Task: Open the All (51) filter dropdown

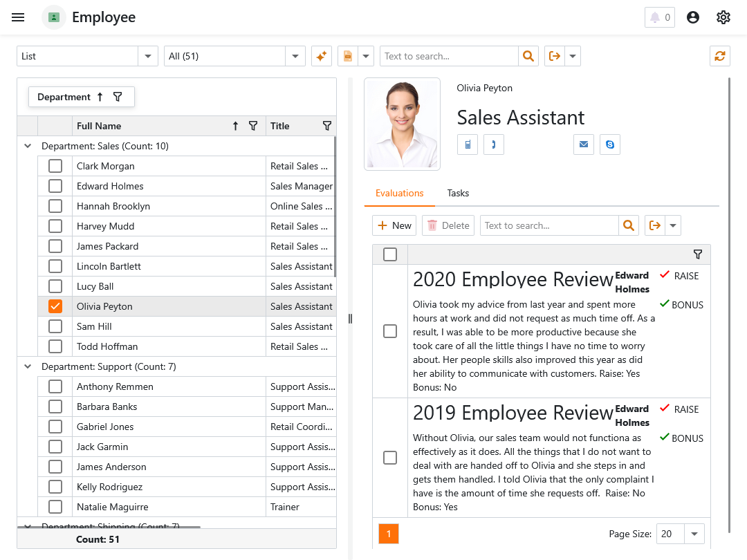Action: [295, 56]
